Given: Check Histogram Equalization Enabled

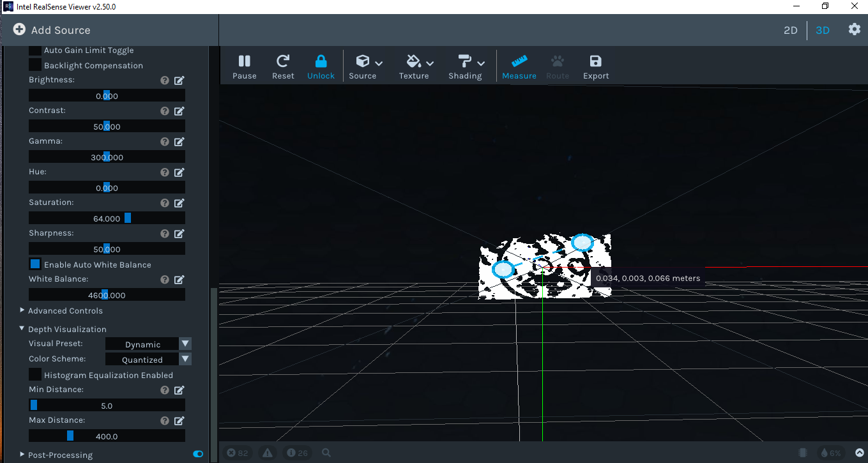Looking at the screenshot, I should click(35, 375).
